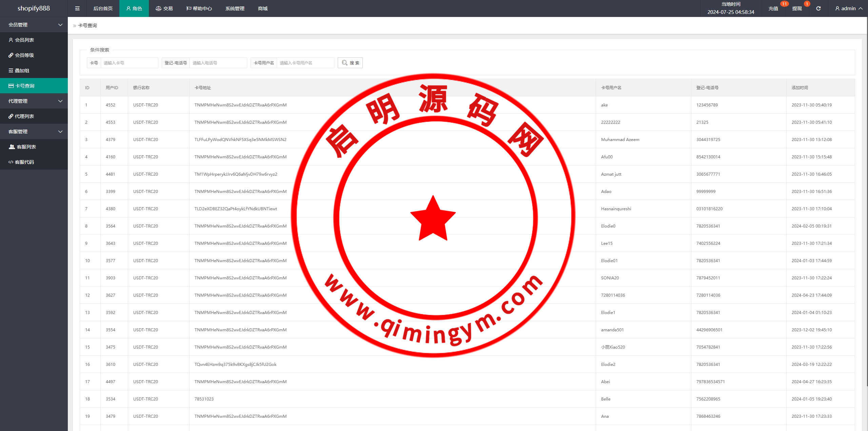Image resolution: width=868 pixels, height=431 pixels.
Task: Click 提现 notification with badge 1
Action: coord(797,8)
